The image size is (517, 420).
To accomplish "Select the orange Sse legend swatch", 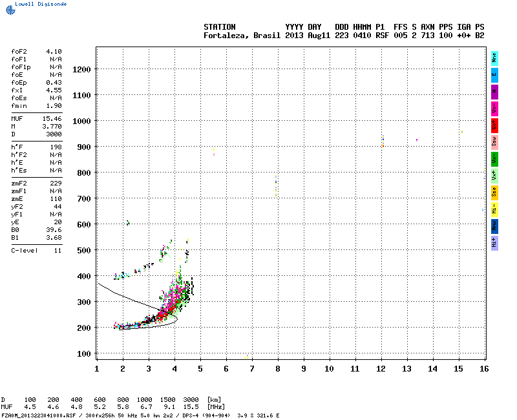I will point(494,193).
